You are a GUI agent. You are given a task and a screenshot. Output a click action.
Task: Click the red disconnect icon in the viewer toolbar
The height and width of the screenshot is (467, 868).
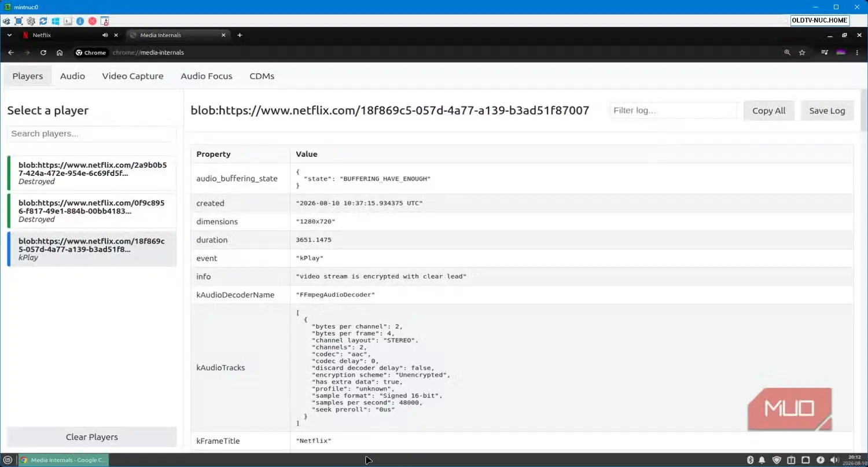pos(92,21)
